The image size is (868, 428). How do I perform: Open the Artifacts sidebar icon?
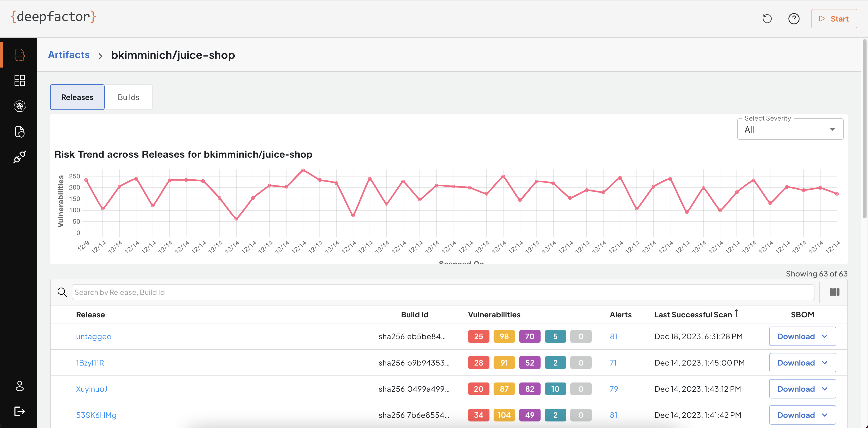click(x=20, y=55)
